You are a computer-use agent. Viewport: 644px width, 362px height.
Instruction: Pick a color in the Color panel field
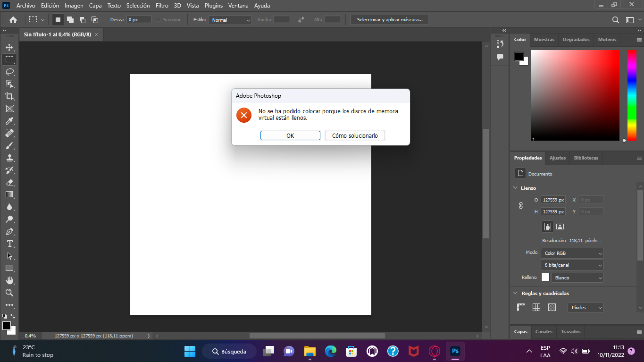point(575,95)
